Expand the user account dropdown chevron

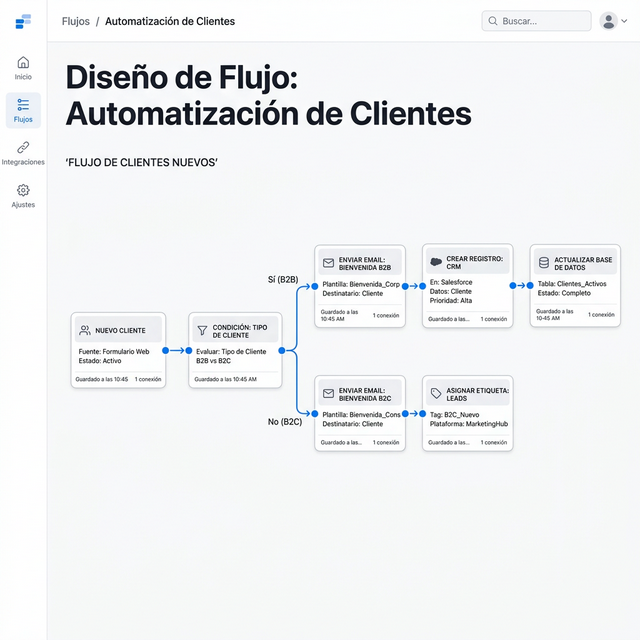624,21
